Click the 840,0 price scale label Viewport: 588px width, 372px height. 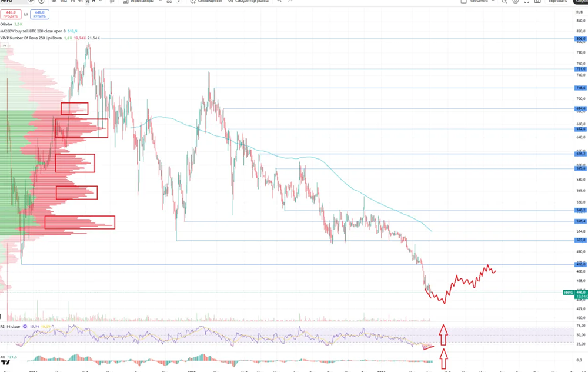[x=580, y=21]
